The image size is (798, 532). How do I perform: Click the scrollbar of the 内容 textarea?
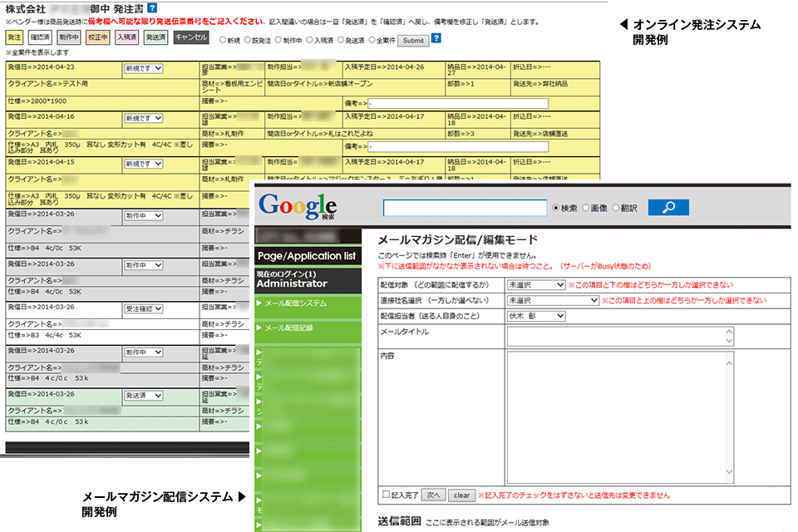(729, 416)
